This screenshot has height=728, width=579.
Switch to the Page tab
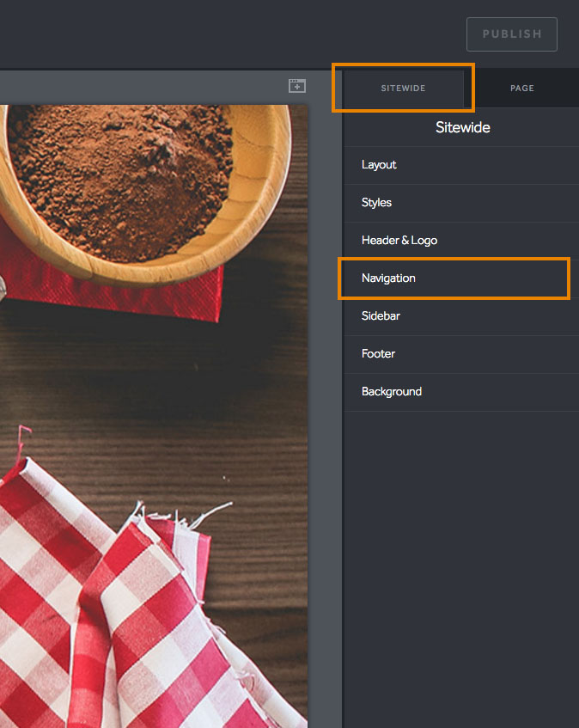click(x=522, y=89)
